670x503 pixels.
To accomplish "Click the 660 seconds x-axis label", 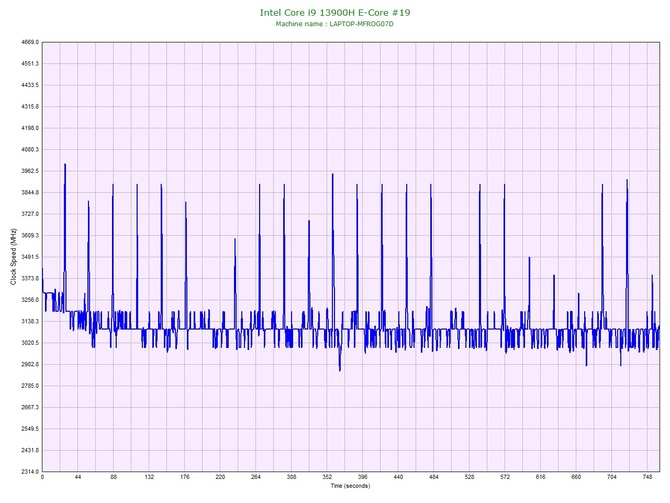I will click(576, 478).
